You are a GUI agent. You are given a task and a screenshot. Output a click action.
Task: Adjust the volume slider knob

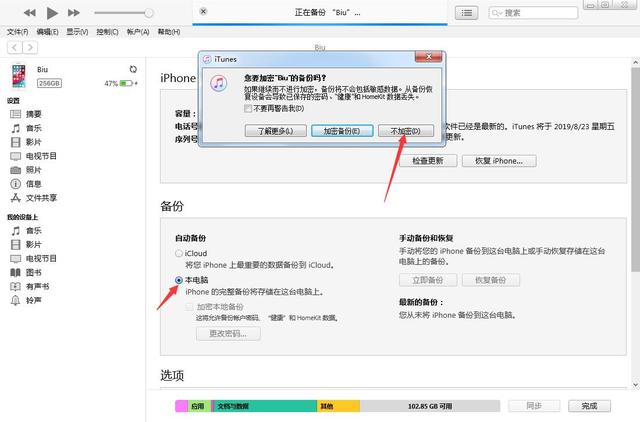pyautogui.click(x=149, y=13)
